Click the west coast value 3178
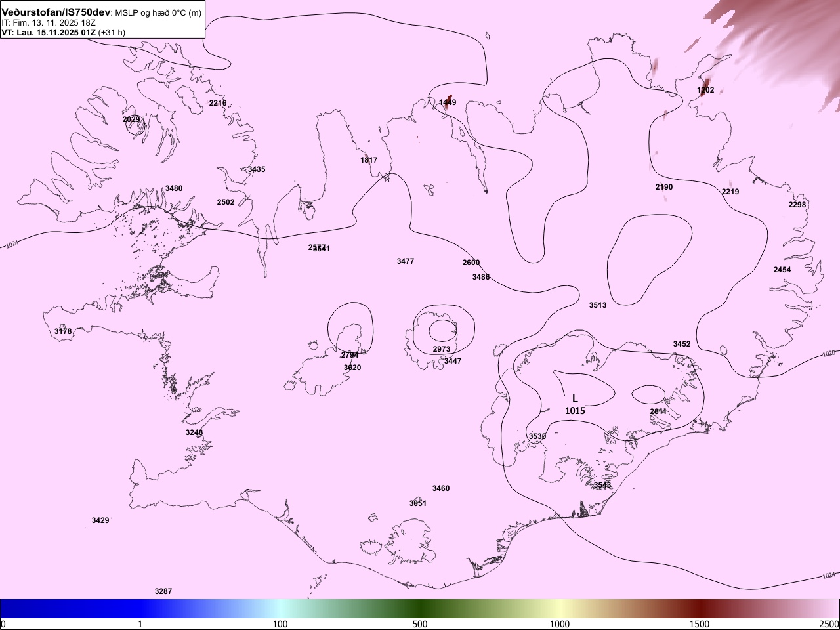 point(63,331)
